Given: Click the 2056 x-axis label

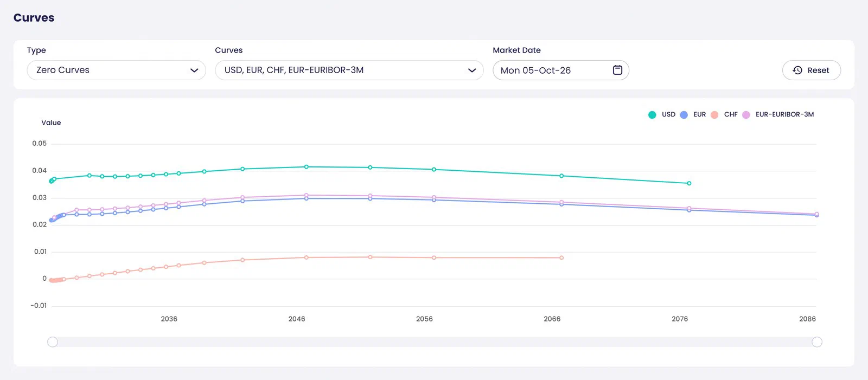Looking at the screenshot, I should coord(424,319).
